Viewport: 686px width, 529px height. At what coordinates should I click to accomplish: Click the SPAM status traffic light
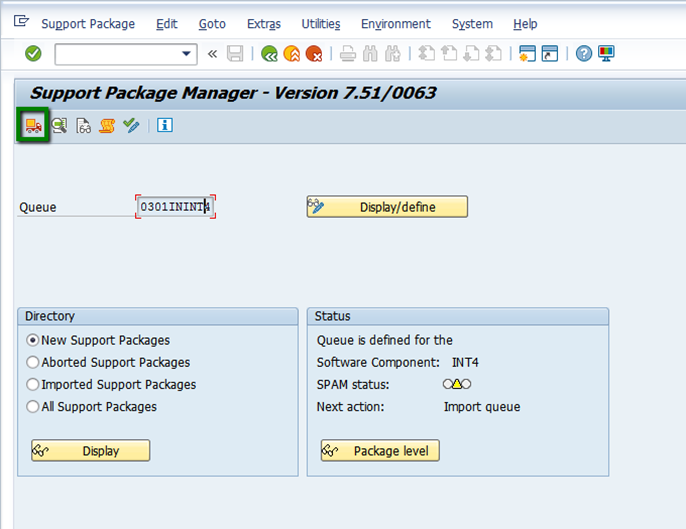(457, 384)
